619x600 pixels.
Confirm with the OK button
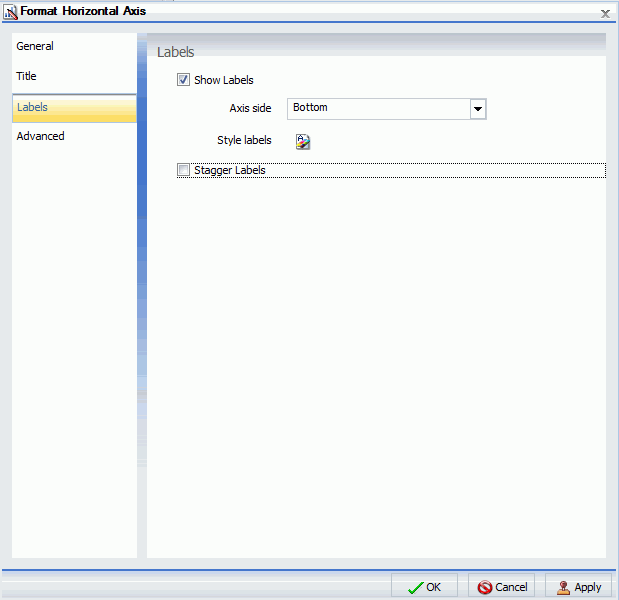point(424,587)
